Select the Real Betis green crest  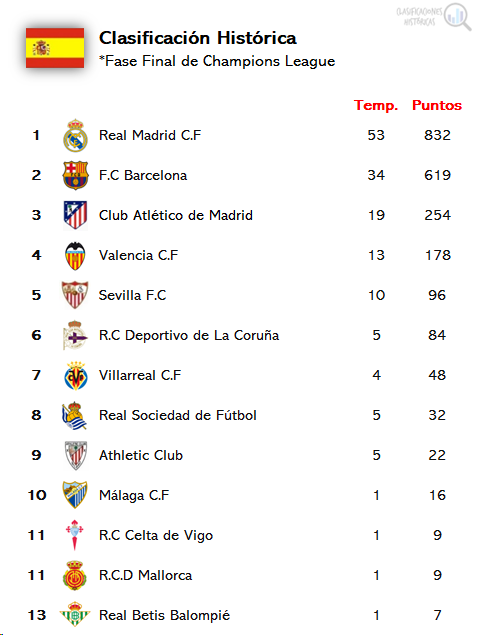(x=75, y=614)
